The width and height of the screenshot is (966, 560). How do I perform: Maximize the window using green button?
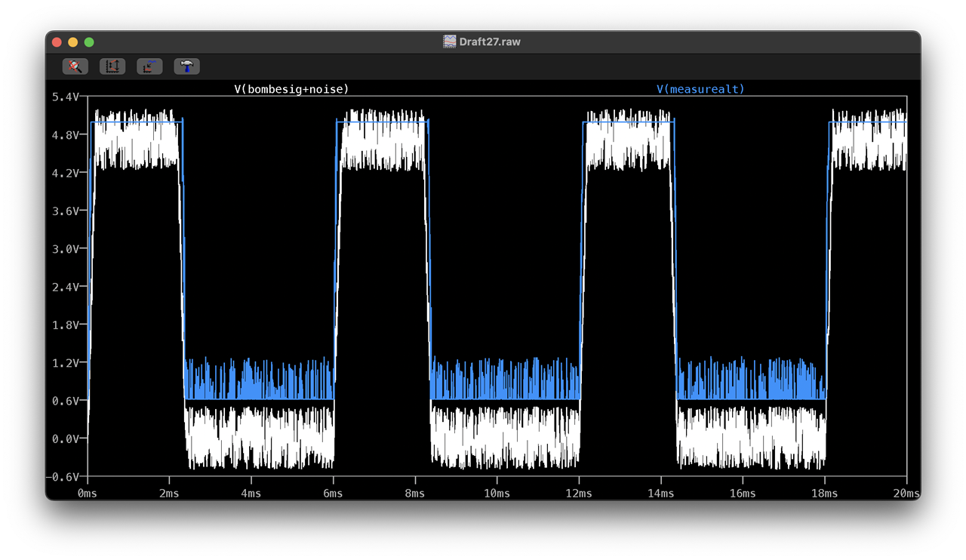tap(89, 42)
